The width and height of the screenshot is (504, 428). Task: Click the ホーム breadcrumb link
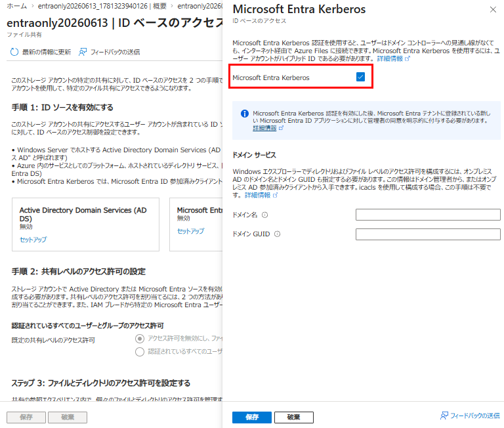(x=16, y=6)
